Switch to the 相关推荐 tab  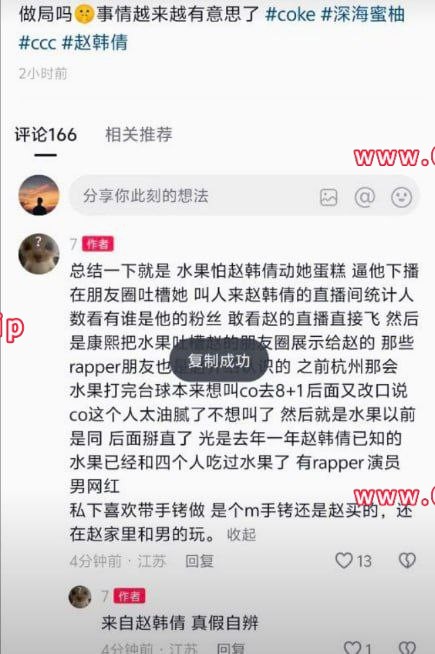pyautogui.click(x=138, y=134)
